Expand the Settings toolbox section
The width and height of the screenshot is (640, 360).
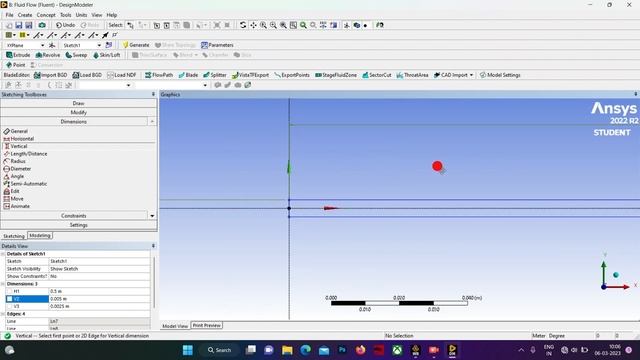pos(78,225)
